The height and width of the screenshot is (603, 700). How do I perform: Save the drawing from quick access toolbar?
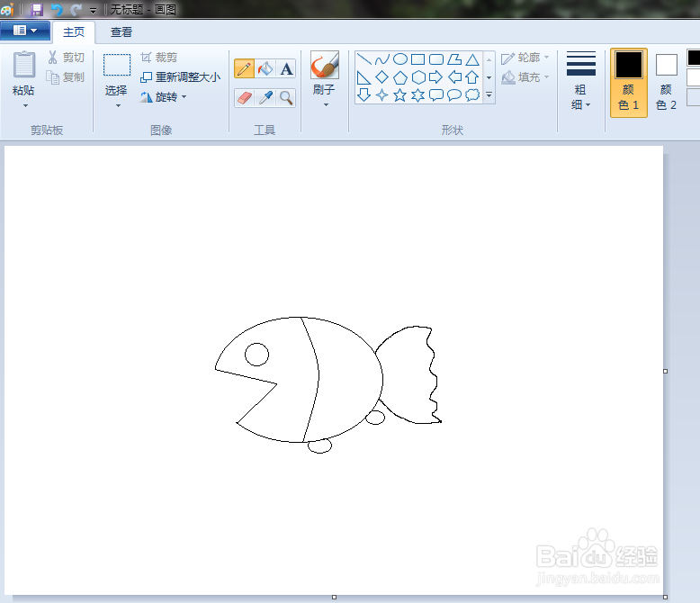pos(37,9)
